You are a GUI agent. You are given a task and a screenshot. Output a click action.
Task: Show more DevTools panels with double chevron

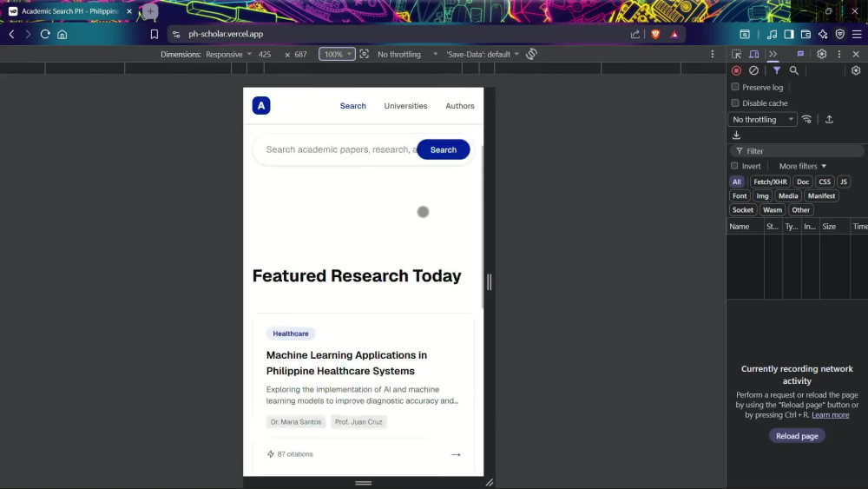[773, 54]
